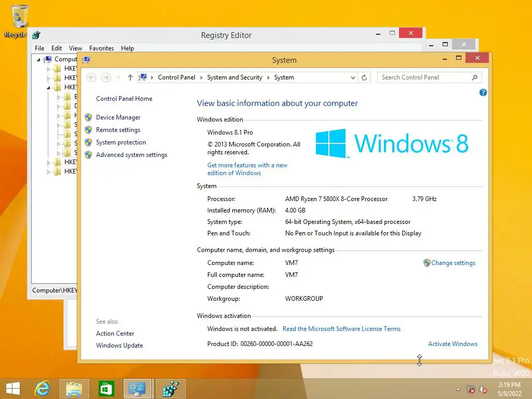Click Control Panel in the breadcrumb
Screen dimensions: 532x399
177,77
